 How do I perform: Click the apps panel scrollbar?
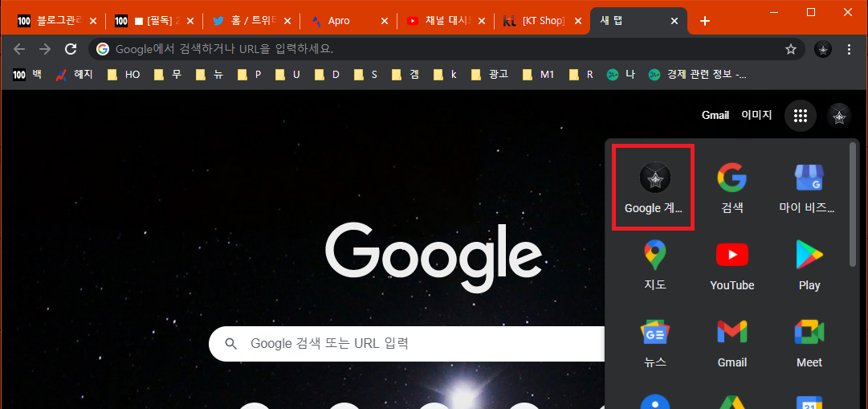(853, 206)
